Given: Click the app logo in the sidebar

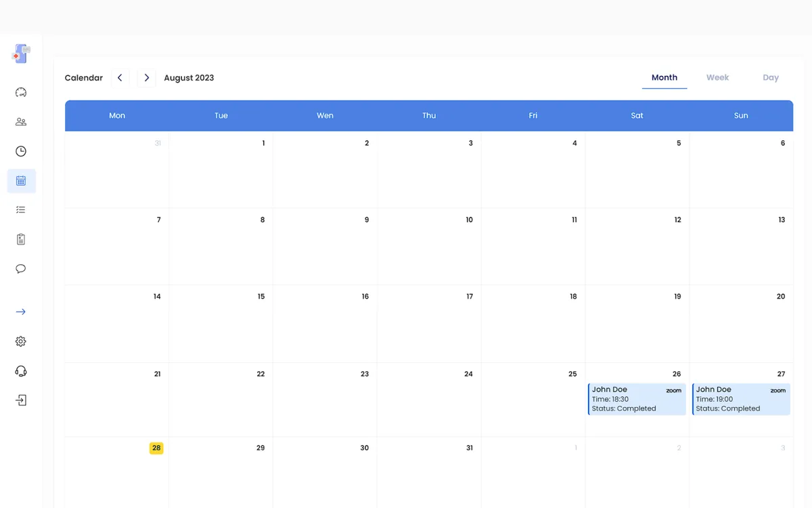Looking at the screenshot, I should point(21,54).
